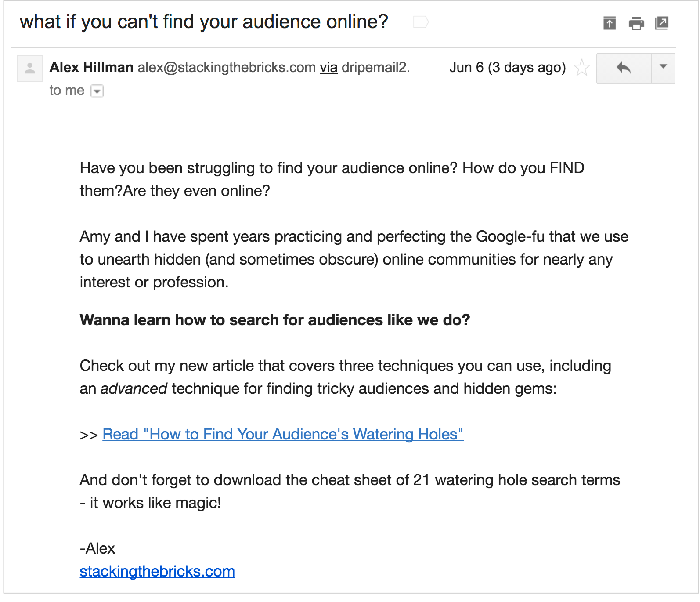Image resolution: width=700 pixels, height=602 pixels.
Task: Open the More options dropdown beside Reply
Action: tap(663, 68)
